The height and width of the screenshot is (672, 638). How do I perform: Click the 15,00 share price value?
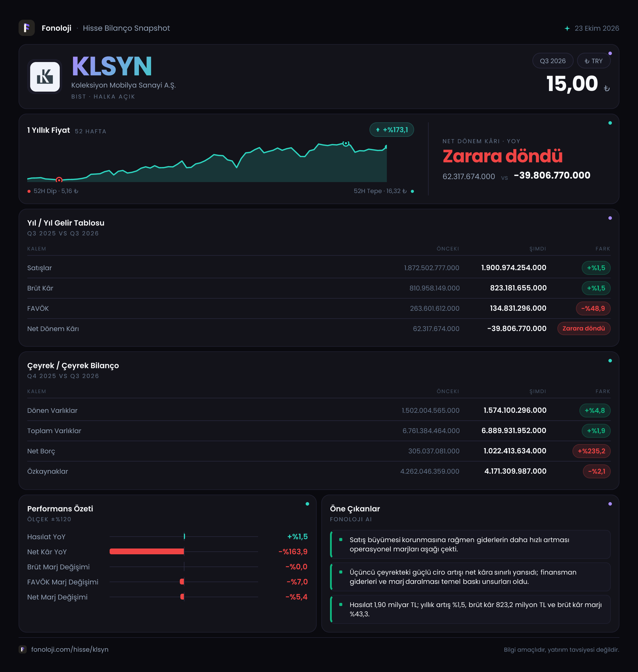click(572, 83)
